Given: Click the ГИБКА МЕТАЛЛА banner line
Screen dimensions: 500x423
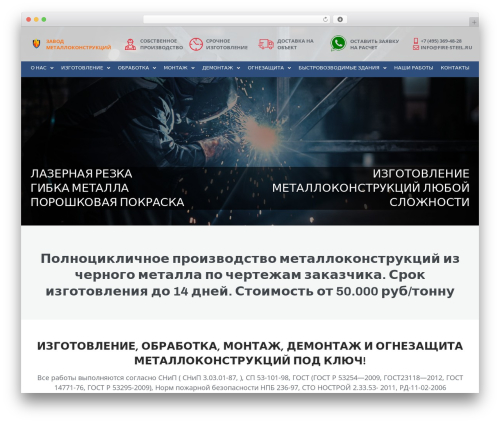Looking at the screenshot, I should (80, 188).
